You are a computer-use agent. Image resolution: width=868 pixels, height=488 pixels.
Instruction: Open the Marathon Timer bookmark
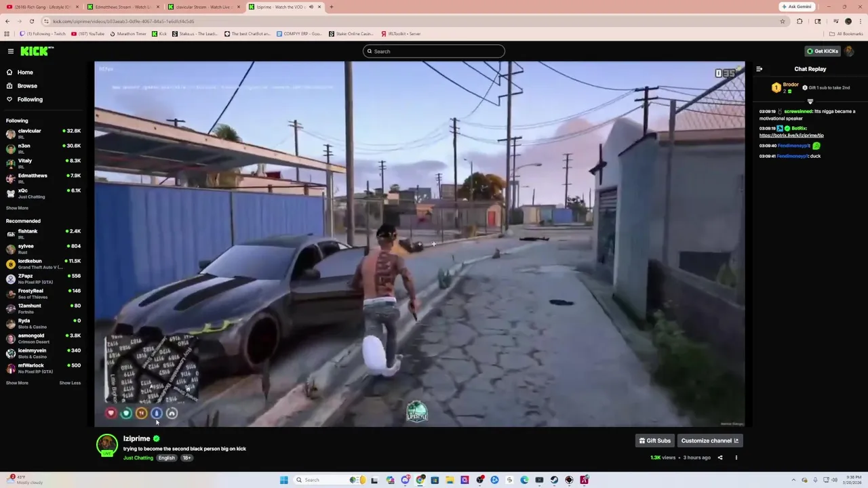click(128, 34)
